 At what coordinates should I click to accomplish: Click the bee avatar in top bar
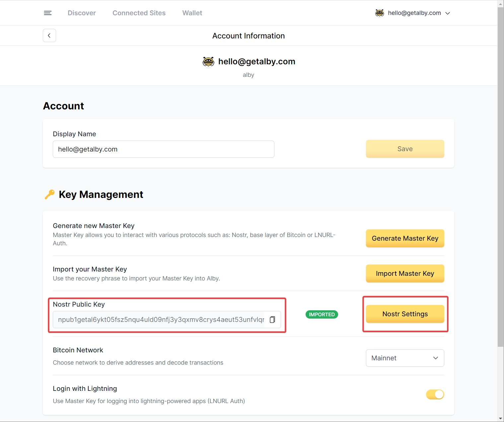pos(380,13)
